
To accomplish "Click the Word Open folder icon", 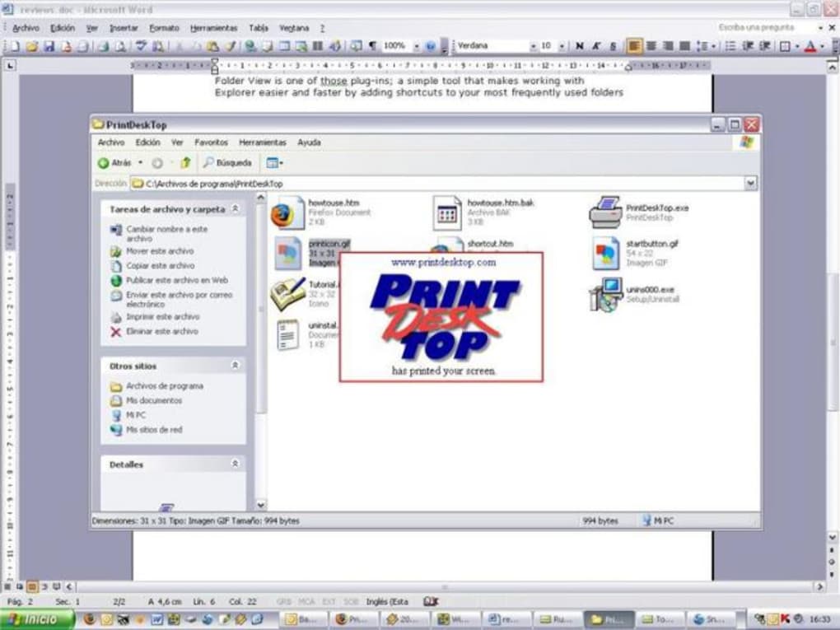I will click(x=31, y=47).
